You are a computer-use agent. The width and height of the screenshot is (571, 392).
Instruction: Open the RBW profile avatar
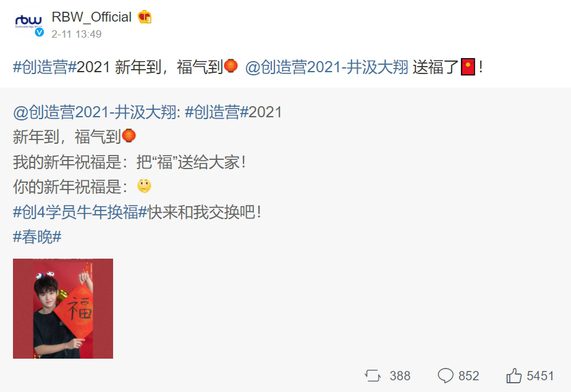point(28,22)
